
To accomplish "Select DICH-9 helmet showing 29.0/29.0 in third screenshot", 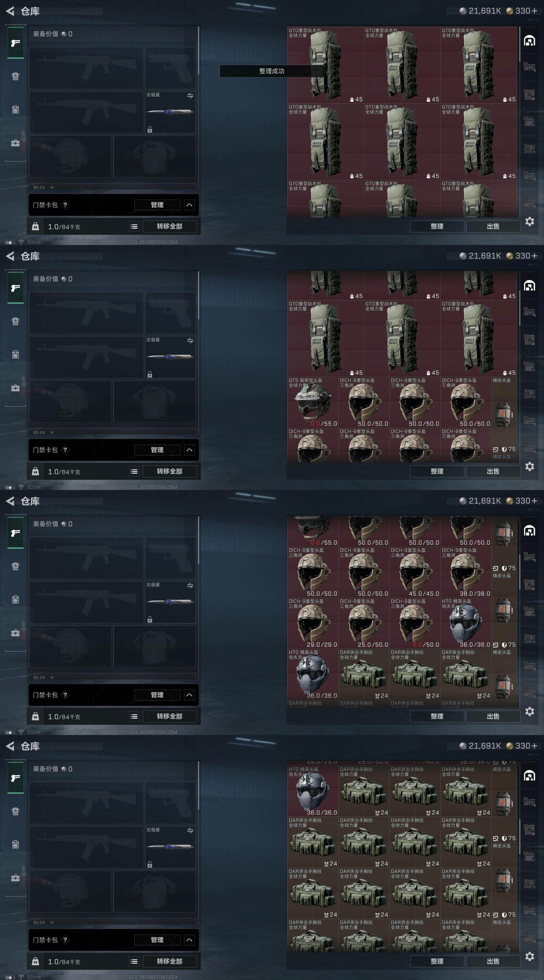I will tap(313, 623).
